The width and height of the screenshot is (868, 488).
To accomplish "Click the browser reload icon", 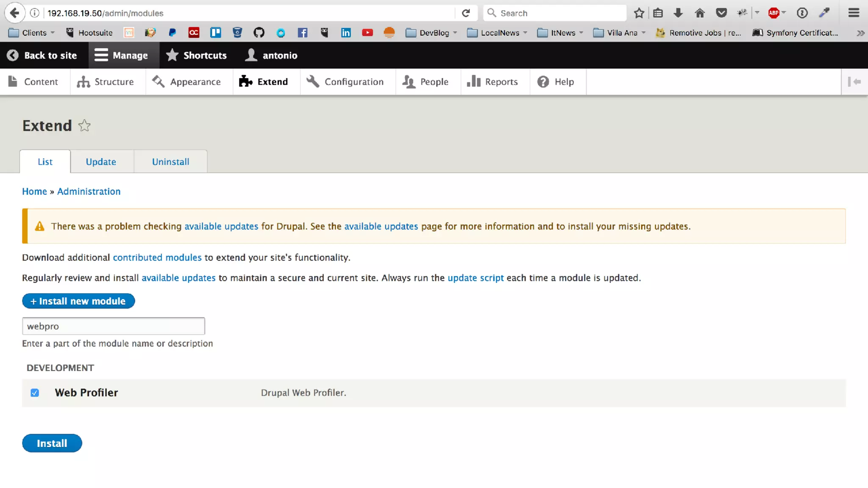I will (x=466, y=13).
